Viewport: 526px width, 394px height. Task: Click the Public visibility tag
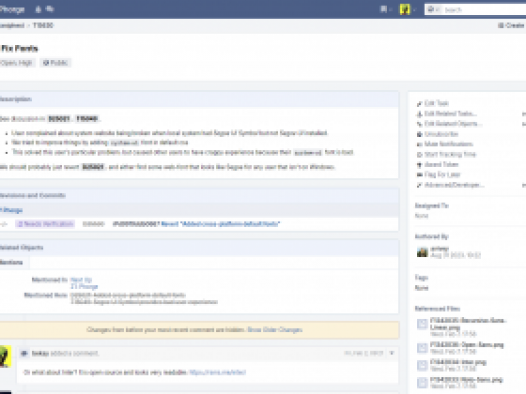[x=55, y=63]
